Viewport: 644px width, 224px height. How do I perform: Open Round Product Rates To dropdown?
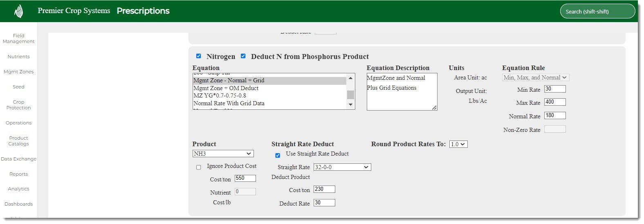point(458,144)
